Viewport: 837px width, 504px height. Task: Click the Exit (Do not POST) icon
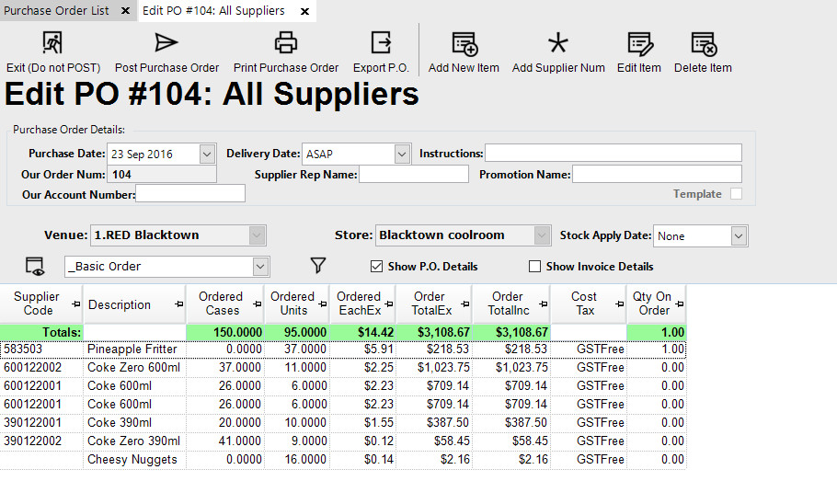(52, 43)
